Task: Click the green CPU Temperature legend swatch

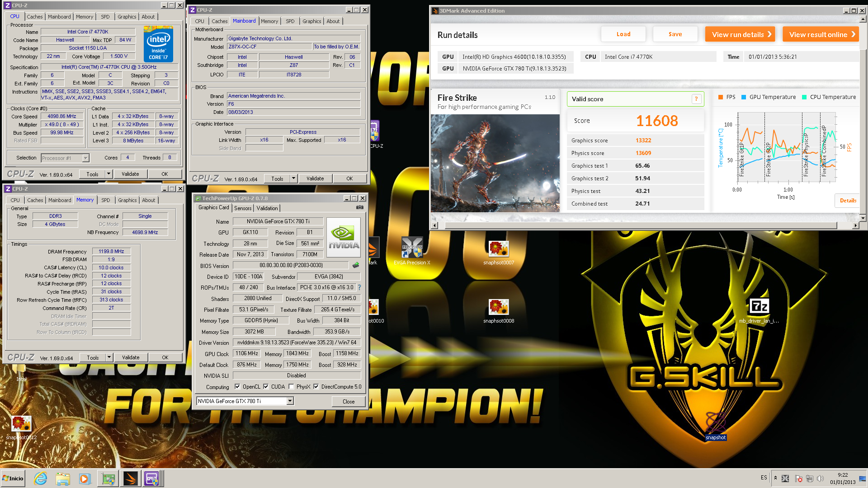Action: click(x=804, y=97)
